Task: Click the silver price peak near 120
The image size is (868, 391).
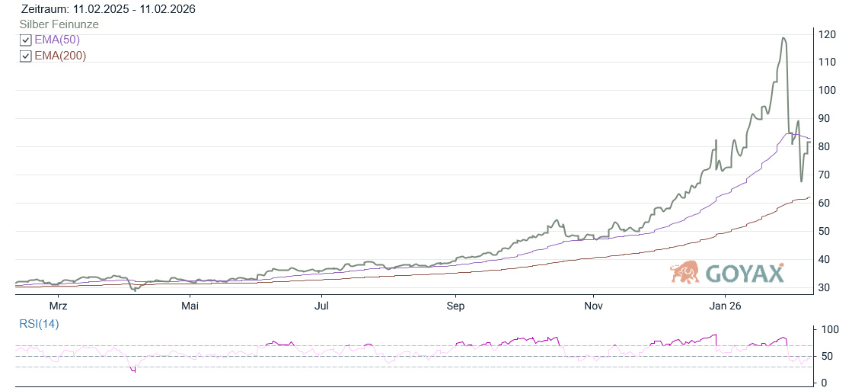Action: [783, 38]
